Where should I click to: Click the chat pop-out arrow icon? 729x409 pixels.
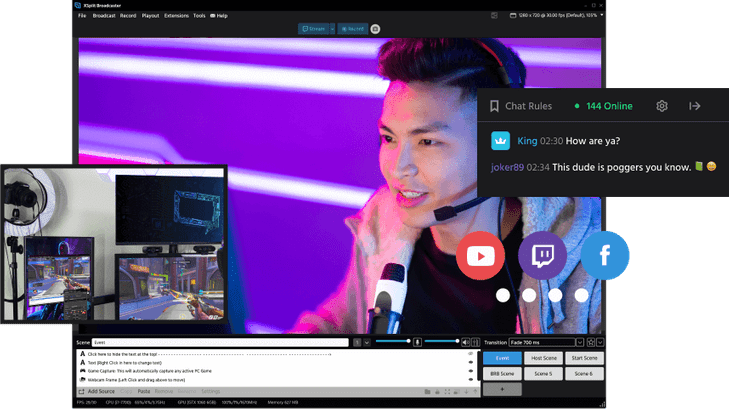[x=695, y=106]
